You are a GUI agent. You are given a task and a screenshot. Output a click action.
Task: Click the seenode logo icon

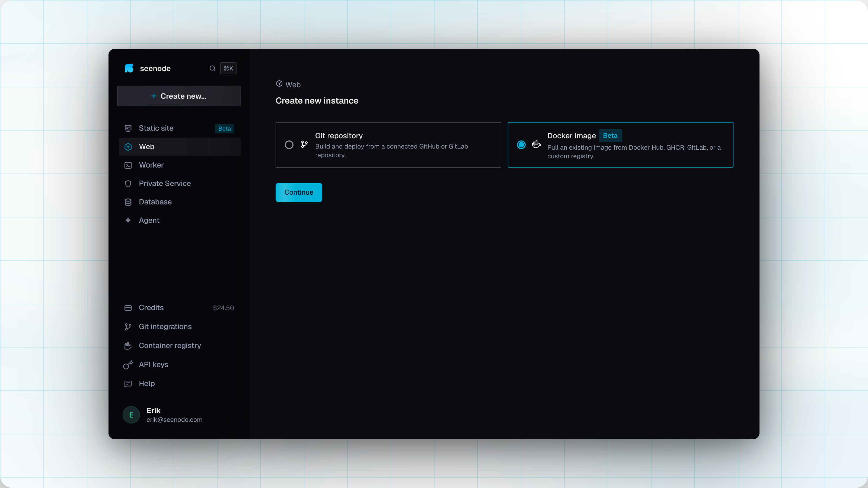[129, 68]
